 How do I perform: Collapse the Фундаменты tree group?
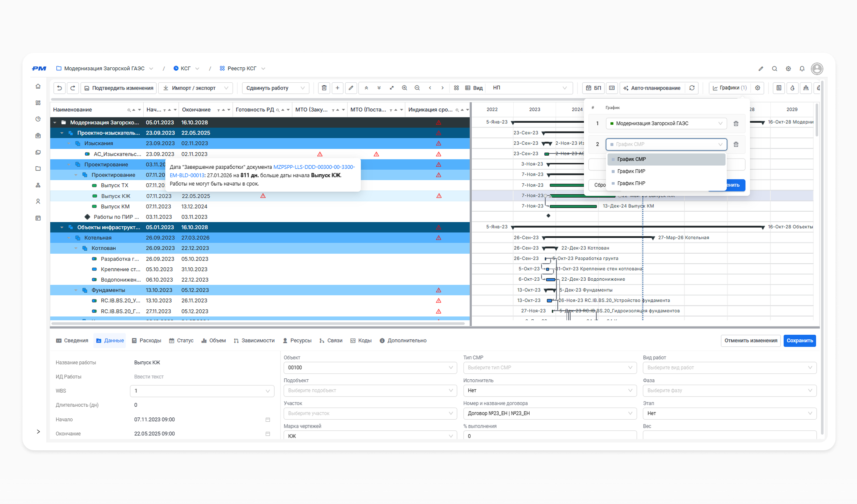click(76, 290)
